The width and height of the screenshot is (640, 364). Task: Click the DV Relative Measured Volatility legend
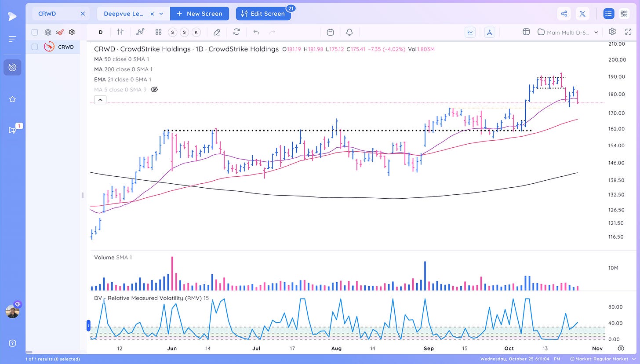(x=151, y=298)
